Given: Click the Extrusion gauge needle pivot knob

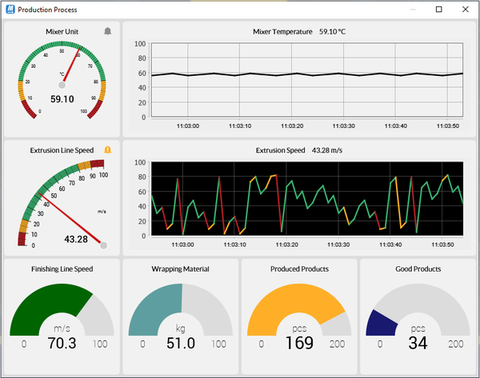Looking at the screenshot, I should 104,245.
